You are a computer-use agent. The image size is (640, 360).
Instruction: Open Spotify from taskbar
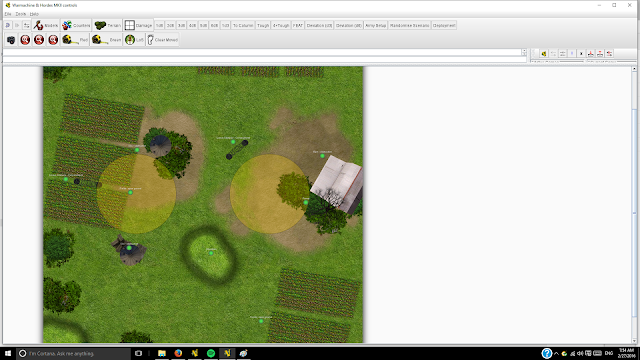pos(211,353)
